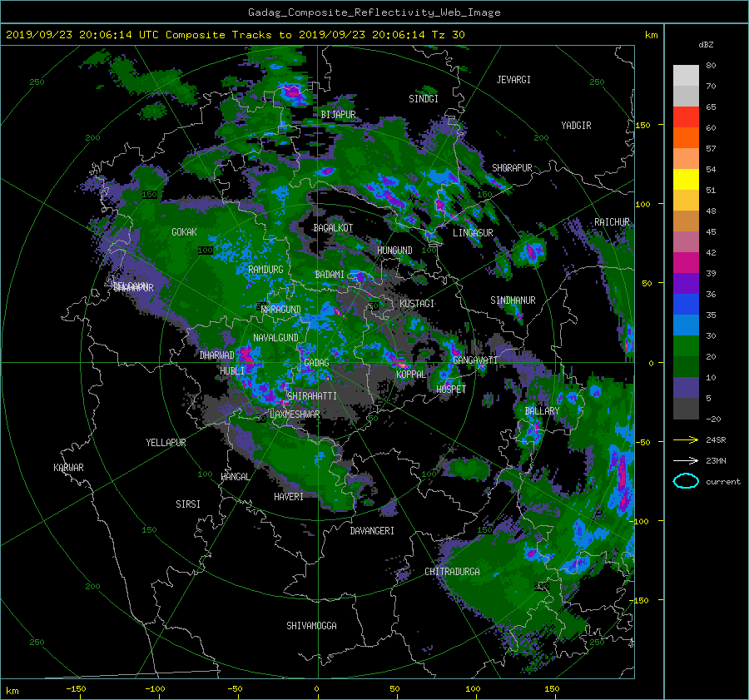Click the GOKAK city label
The width and height of the screenshot is (749, 700).
click(184, 232)
